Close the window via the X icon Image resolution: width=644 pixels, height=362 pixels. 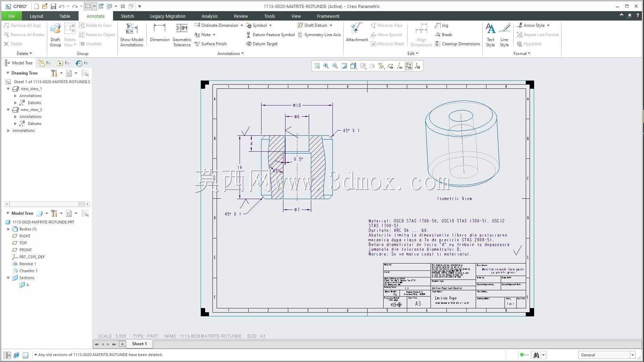click(x=123, y=6)
